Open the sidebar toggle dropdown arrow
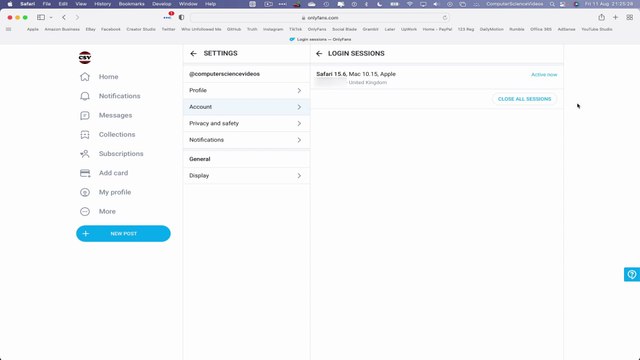The height and width of the screenshot is (360, 640). [x=51, y=18]
